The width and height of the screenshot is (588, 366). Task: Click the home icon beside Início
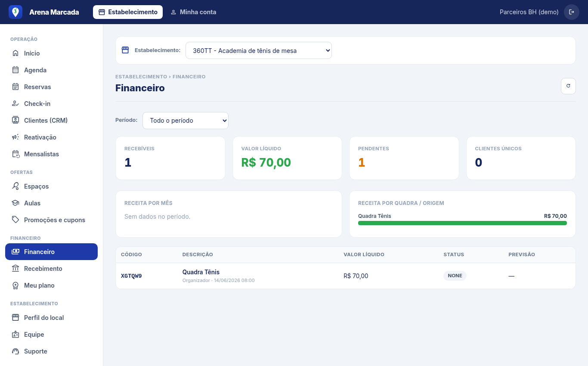click(15, 53)
